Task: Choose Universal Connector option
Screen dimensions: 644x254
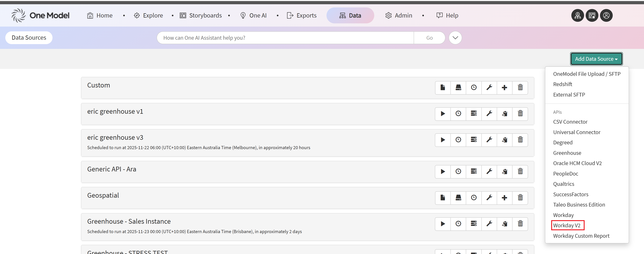Action: click(576, 132)
